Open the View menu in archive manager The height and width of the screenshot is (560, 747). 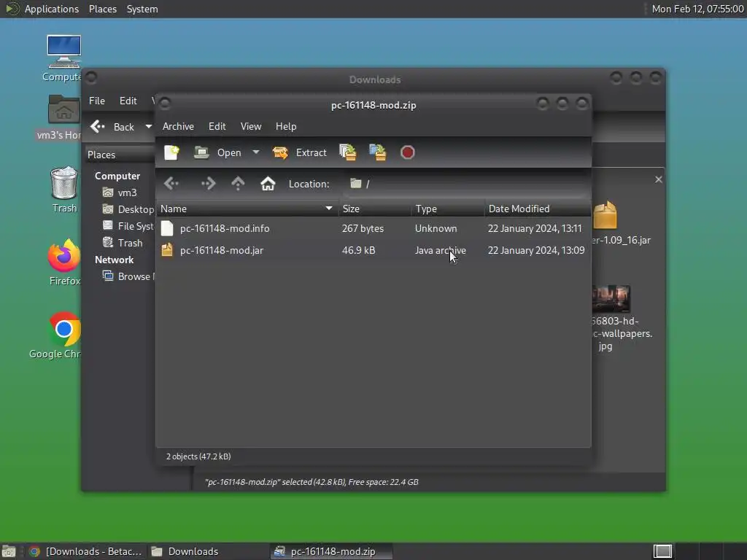(251, 127)
